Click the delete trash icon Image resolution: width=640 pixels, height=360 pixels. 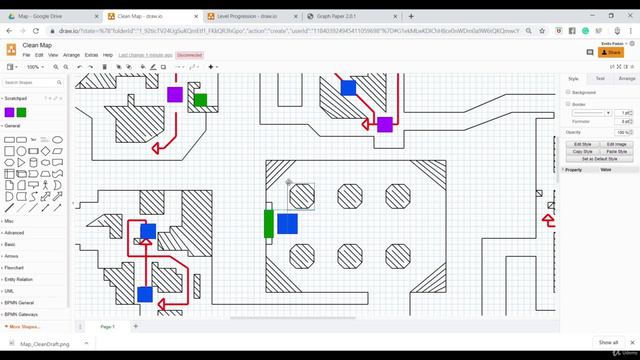[104, 67]
